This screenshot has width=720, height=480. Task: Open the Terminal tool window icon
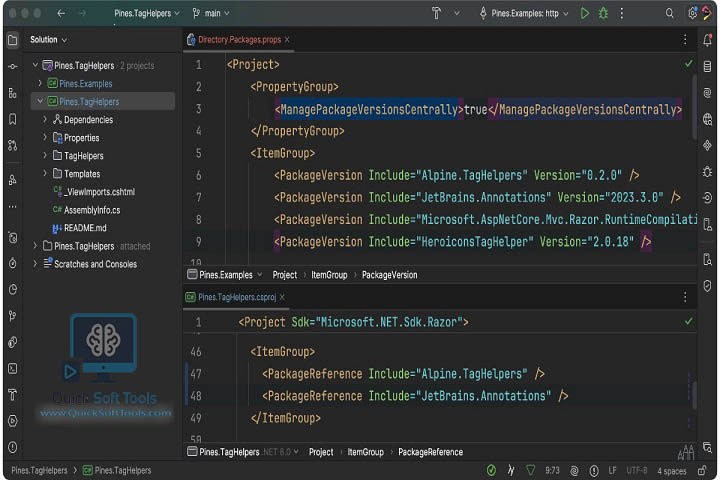[x=12, y=368]
